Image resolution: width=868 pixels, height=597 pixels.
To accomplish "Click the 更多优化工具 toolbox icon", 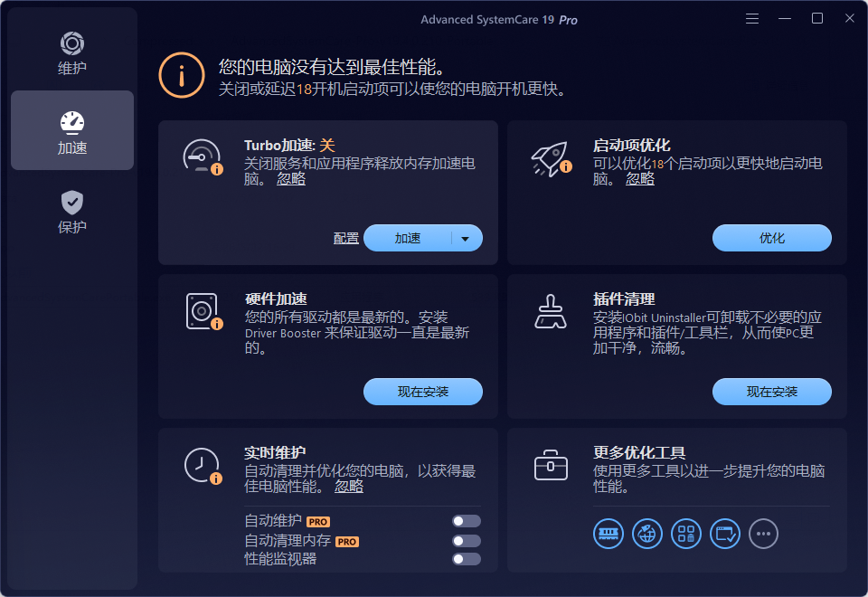I will click(551, 465).
